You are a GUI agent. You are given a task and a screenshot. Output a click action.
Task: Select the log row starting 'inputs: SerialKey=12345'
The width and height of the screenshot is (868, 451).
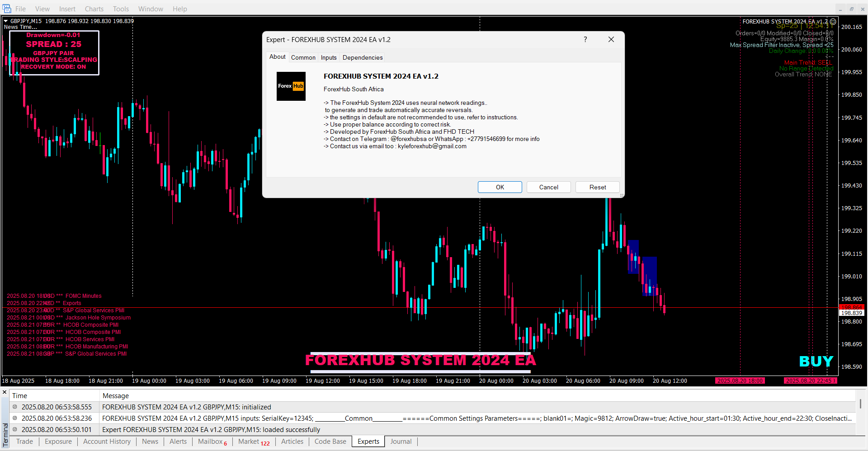433,418
